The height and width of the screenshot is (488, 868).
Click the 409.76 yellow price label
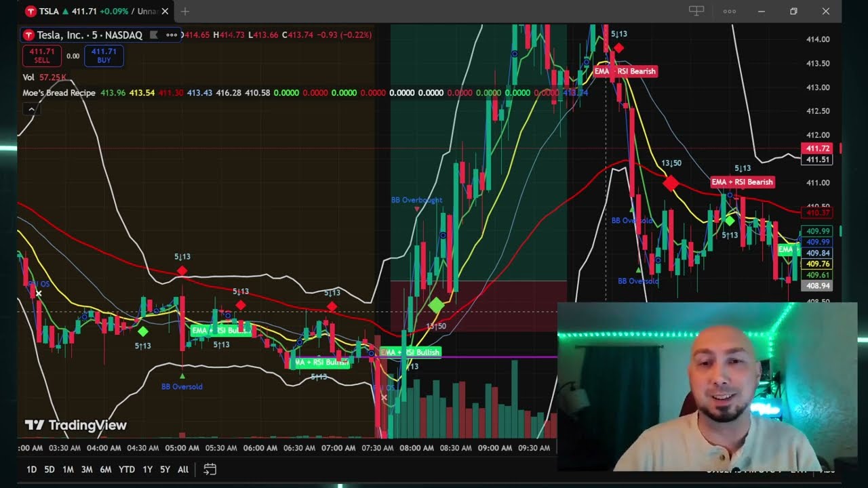click(x=818, y=264)
